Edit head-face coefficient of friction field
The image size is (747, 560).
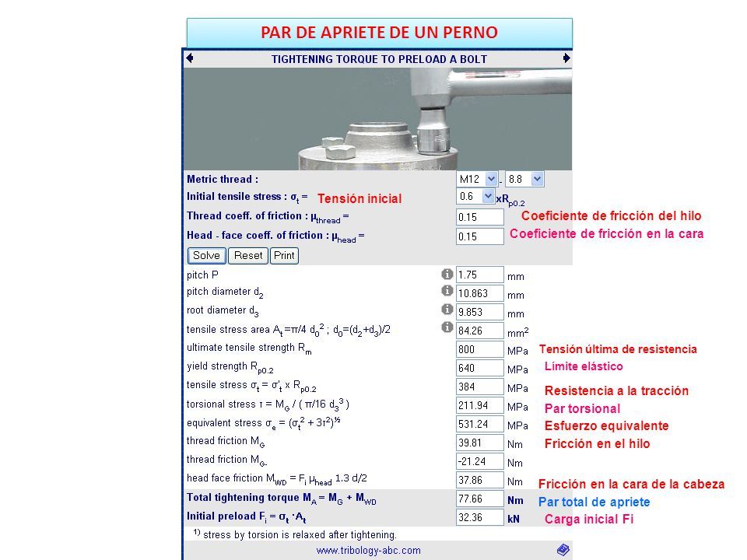coord(480,236)
